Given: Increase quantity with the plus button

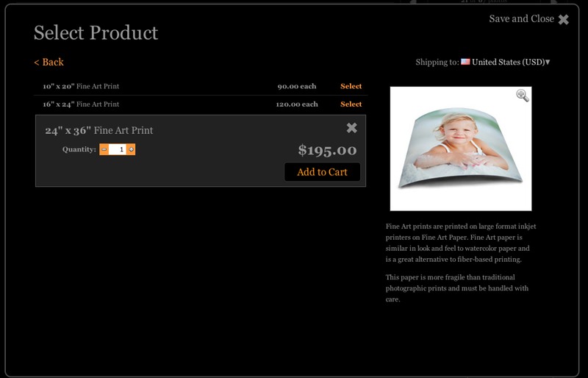Looking at the screenshot, I should tap(131, 149).
